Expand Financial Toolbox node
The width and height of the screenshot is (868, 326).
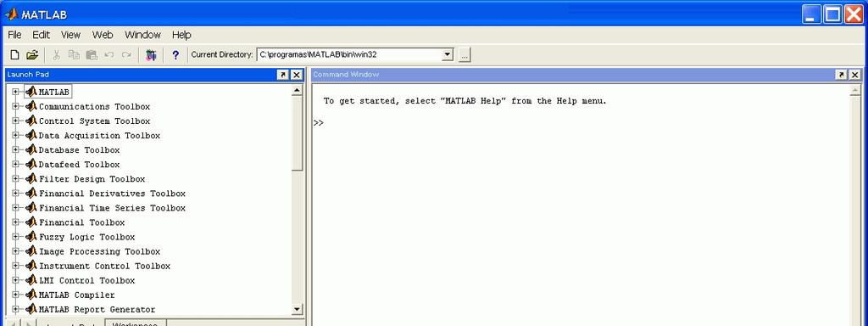(x=15, y=222)
